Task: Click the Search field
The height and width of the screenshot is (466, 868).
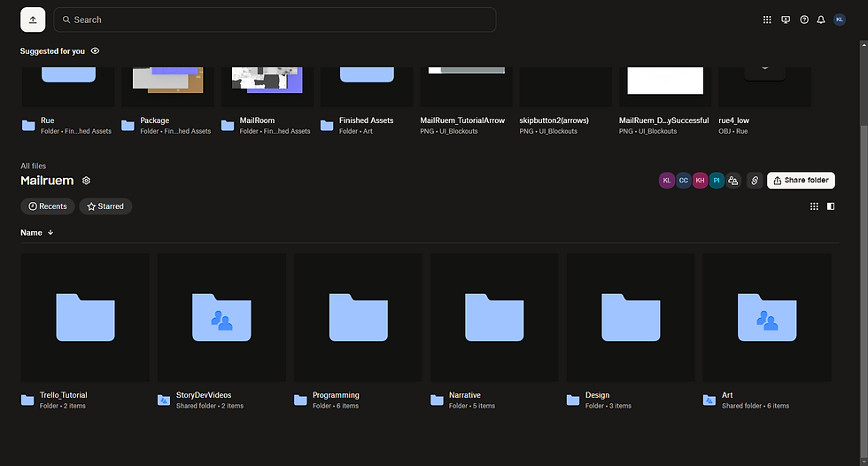Action: [x=275, y=19]
